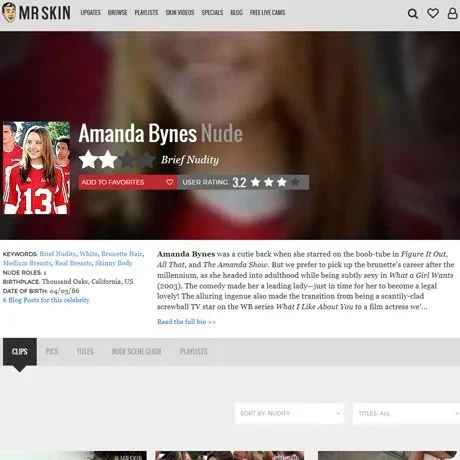
Task: Expand the Titles: All dropdown
Action: coord(406,413)
